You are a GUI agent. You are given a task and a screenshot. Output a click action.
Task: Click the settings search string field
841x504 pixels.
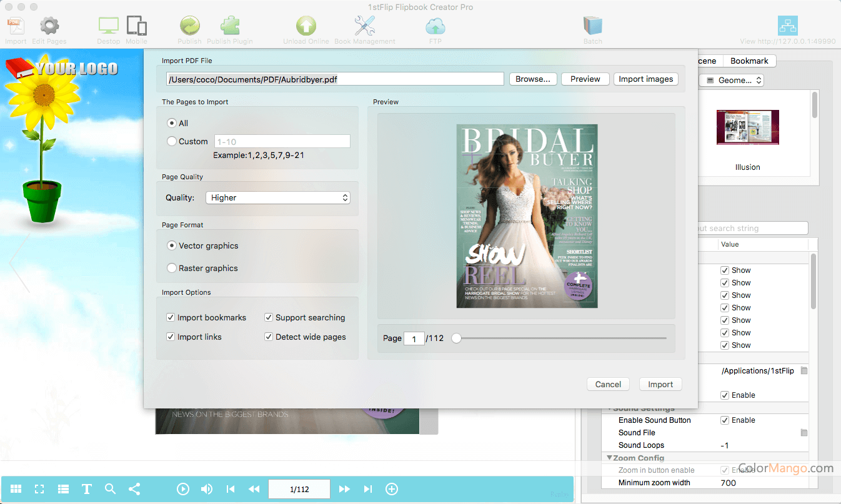click(753, 228)
